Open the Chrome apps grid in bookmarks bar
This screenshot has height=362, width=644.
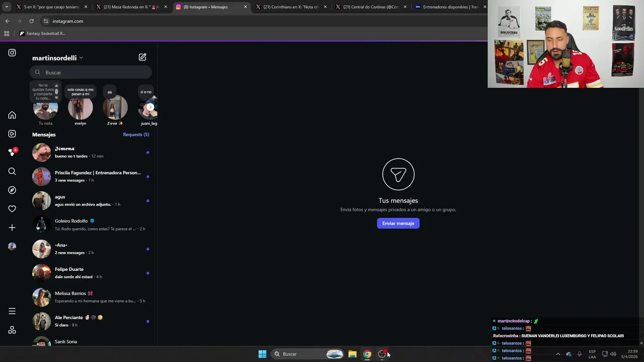click(x=7, y=34)
